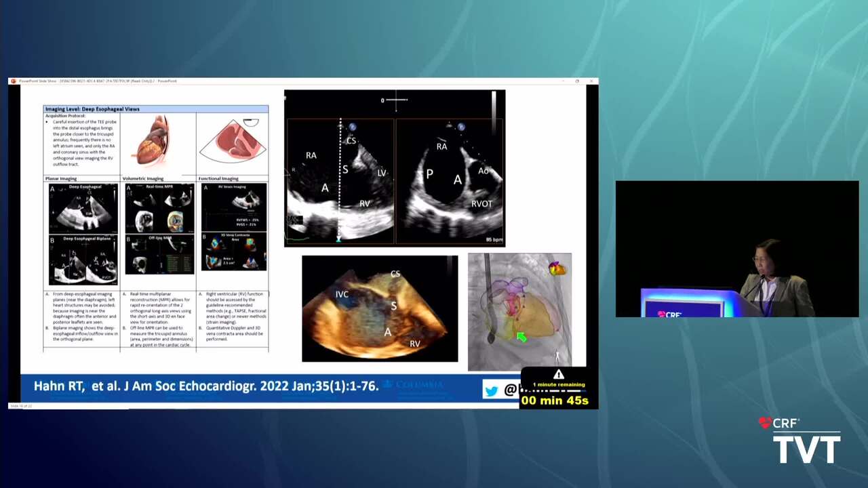Screen dimensions: 868x488
Task: Click the '1 minute remaining' warning text
Action: pyautogui.click(x=559, y=384)
